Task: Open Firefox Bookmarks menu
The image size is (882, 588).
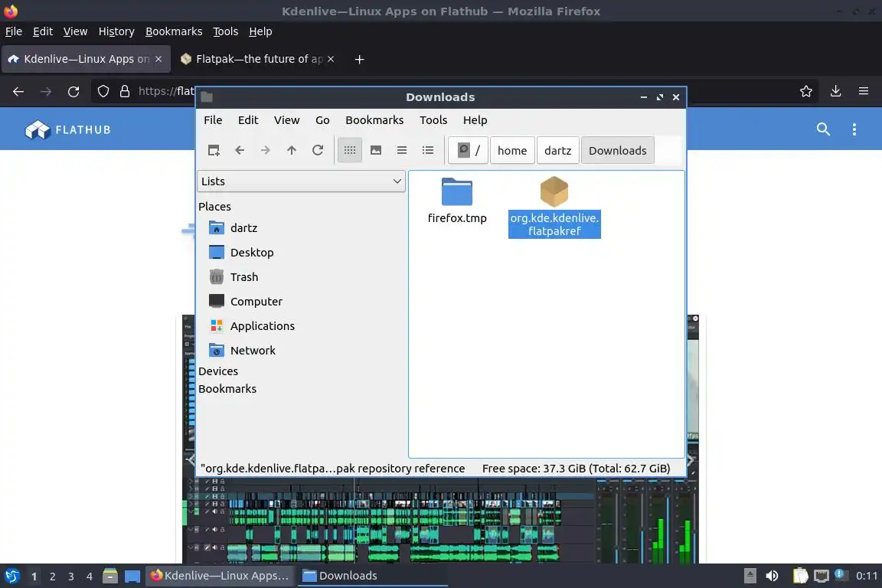Action: (174, 31)
